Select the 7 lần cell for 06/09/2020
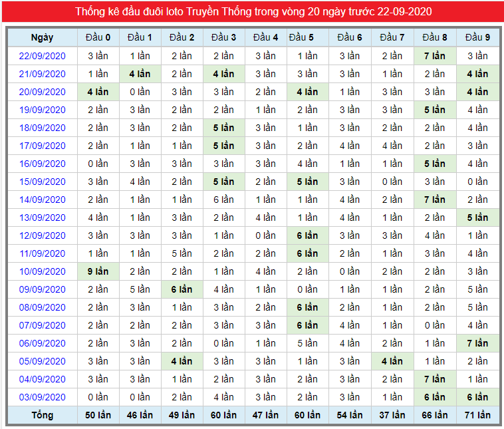 pyautogui.click(x=477, y=343)
